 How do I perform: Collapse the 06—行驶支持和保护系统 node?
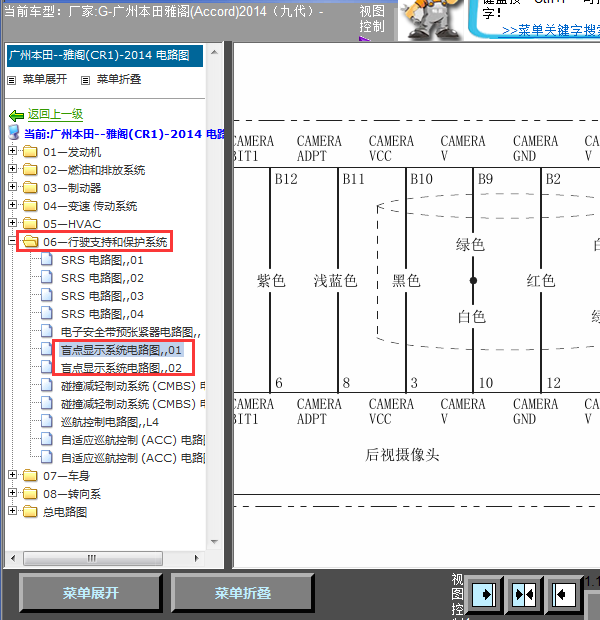click(x=12, y=240)
